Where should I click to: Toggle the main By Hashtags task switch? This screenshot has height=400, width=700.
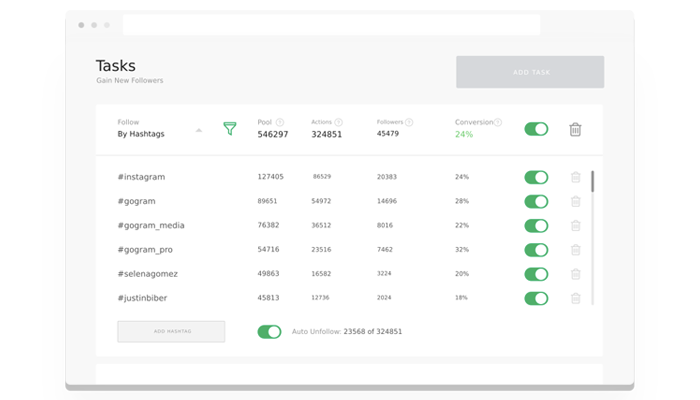(x=536, y=129)
